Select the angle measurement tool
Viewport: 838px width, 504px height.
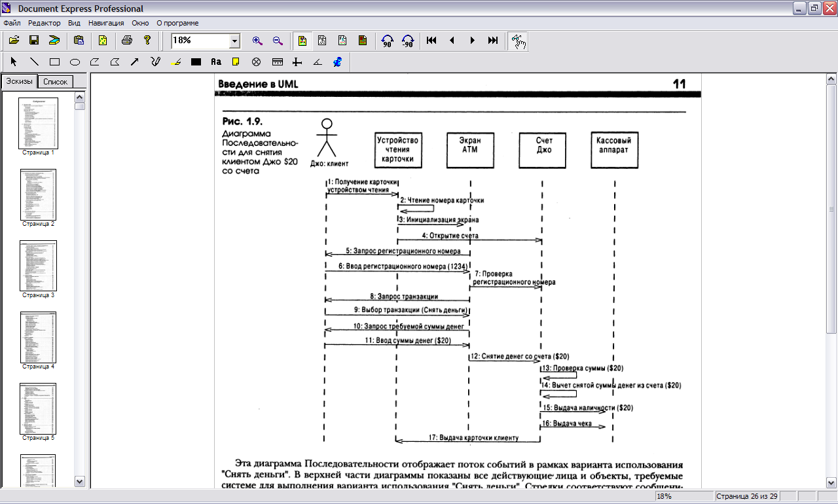click(317, 62)
